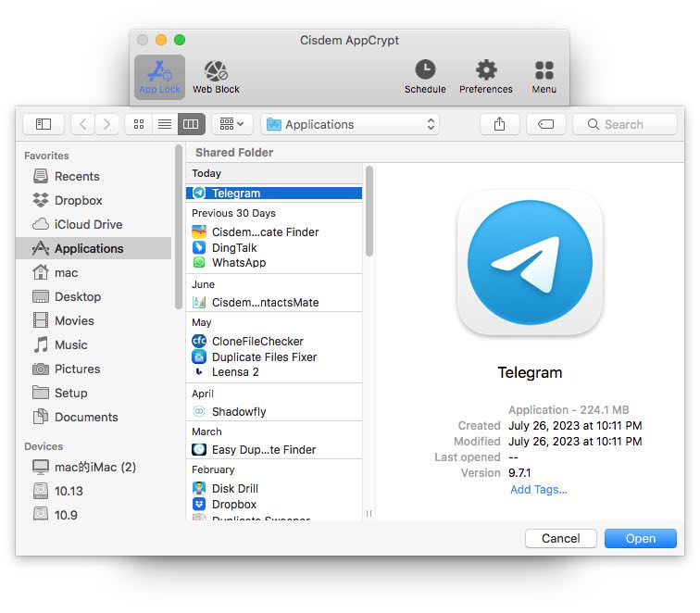Open the Web Block tool in AppCrypt
700x613 pixels.
(216, 77)
